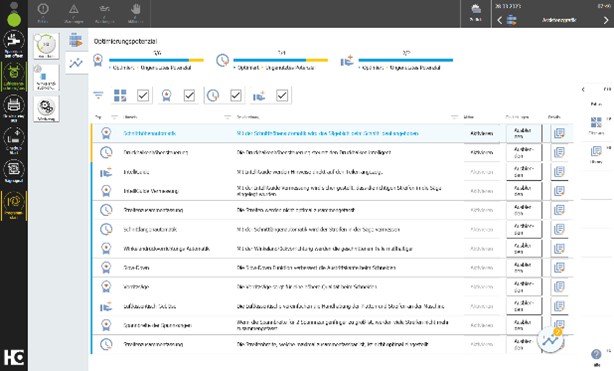Click Aktivieren in the second table row

(482, 152)
